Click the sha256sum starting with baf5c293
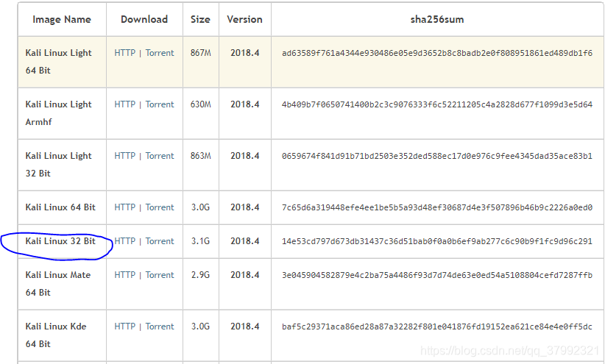This screenshot has height=364, width=605. [x=437, y=326]
